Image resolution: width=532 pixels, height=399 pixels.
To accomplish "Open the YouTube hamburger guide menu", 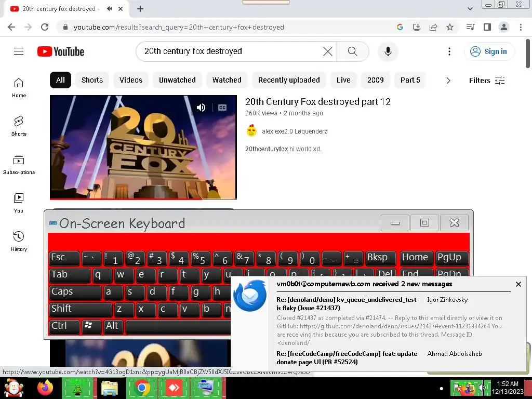I will pyautogui.click(x=19, y=51).
